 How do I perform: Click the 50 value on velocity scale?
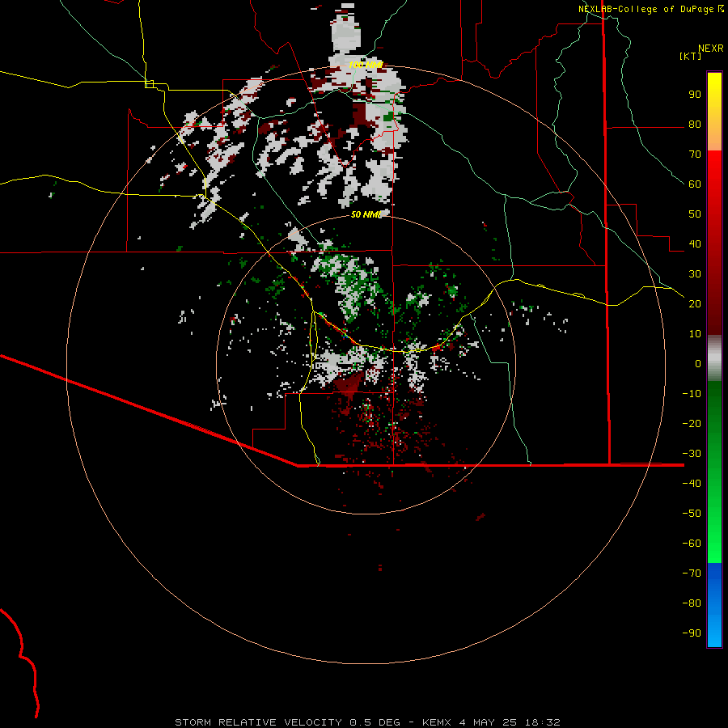coord(695,214)
